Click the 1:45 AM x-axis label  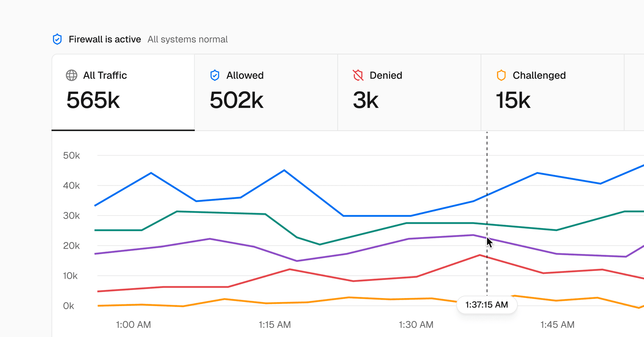click(x=557, y=325)
